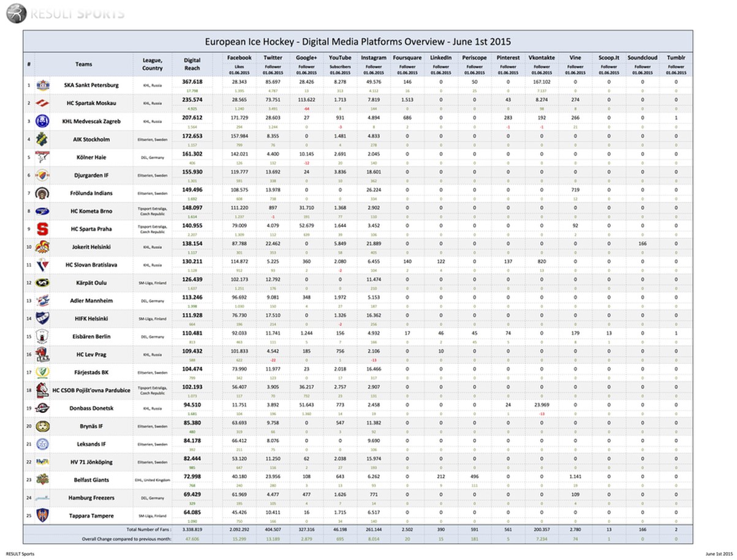Select the 'LinkedIn' column header
This screenshot has height=560, width=737.
440,58
